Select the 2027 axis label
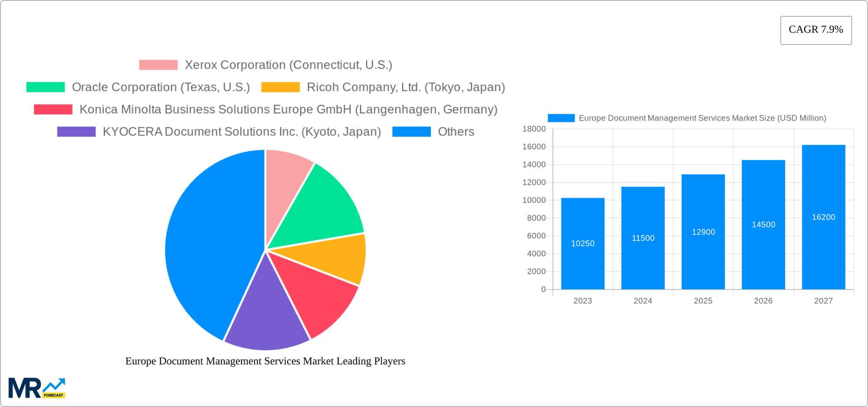The height and width of the screenshot is (407, 868). pos(823,300)
